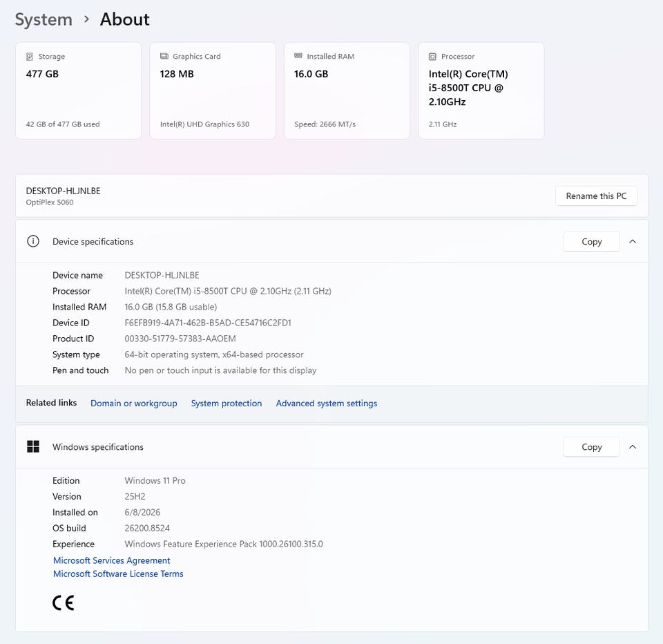The image size is (663, 644).
Task: Copy the device specifications
Action: click(x=591, y=242)
